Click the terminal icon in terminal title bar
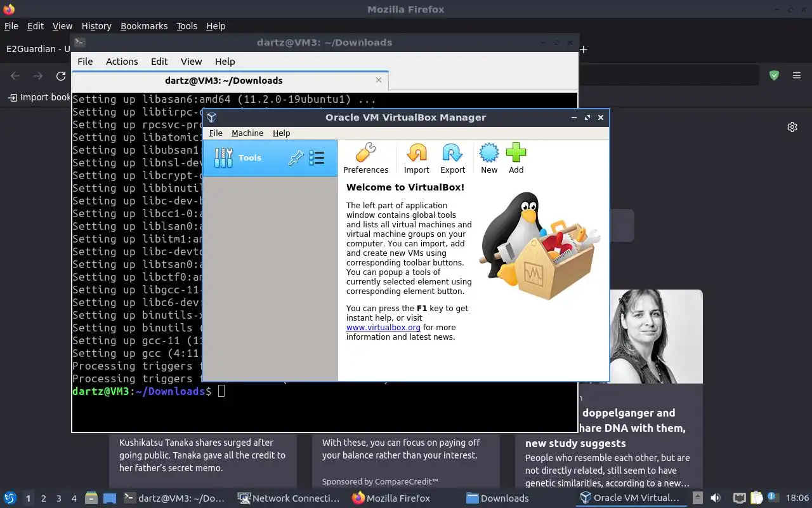812x508 pixels. (x=79, y=43)
